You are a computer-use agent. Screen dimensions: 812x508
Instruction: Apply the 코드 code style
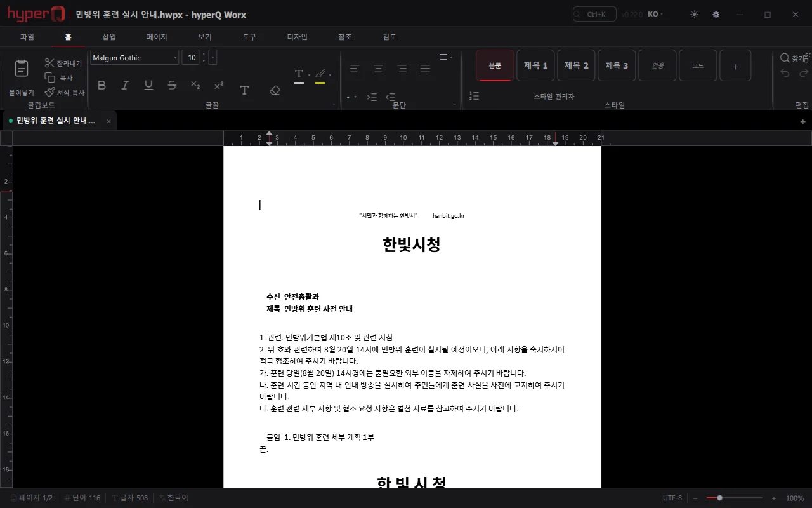tap(698, 65)
